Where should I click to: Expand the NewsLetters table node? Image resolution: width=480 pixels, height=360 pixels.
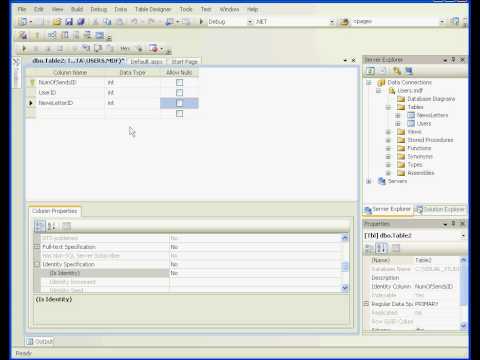tap(398, 115)
